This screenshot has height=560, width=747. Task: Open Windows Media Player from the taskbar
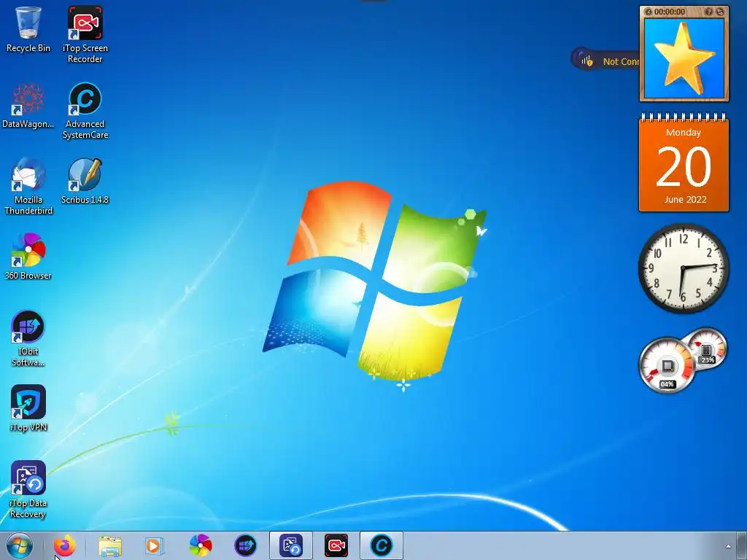(155, 545)
